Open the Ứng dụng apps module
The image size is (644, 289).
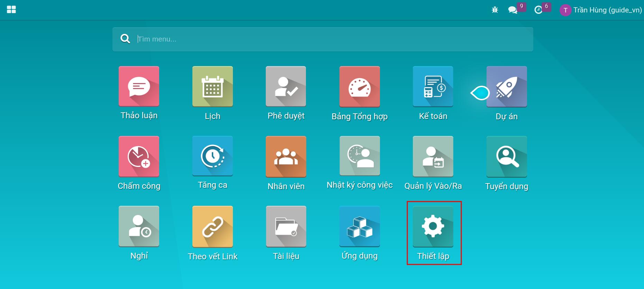tap(360, 226)
